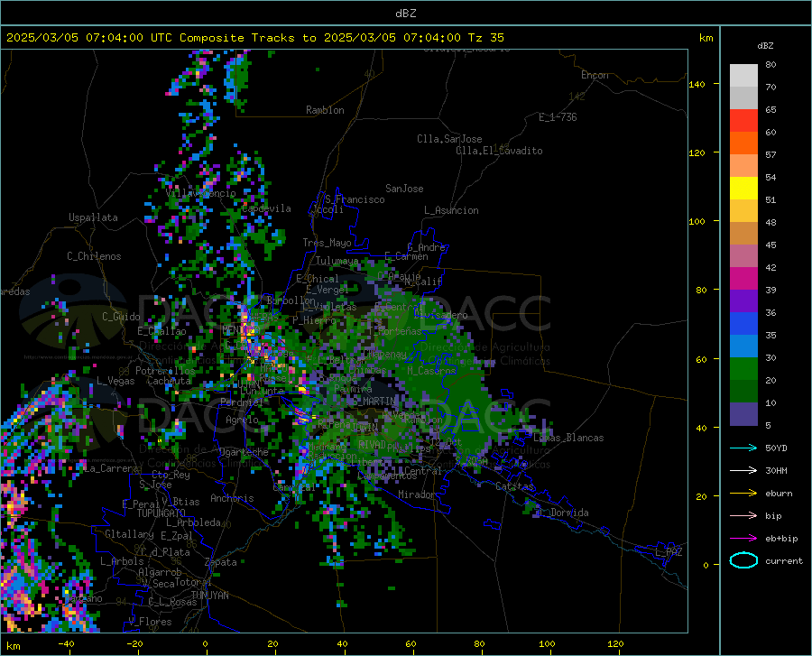
Task: Click the Capdevila map label
Action: (x=266, y=208)
